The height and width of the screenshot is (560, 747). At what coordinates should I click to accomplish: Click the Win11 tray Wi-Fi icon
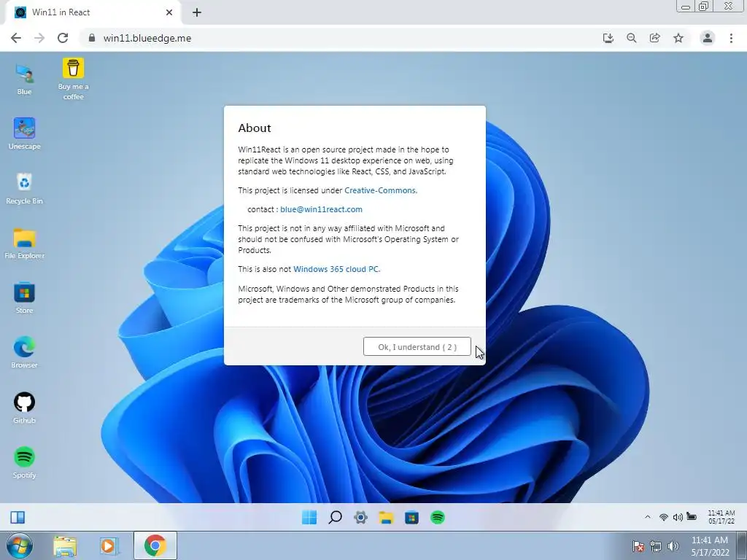(x=663, y=517)
